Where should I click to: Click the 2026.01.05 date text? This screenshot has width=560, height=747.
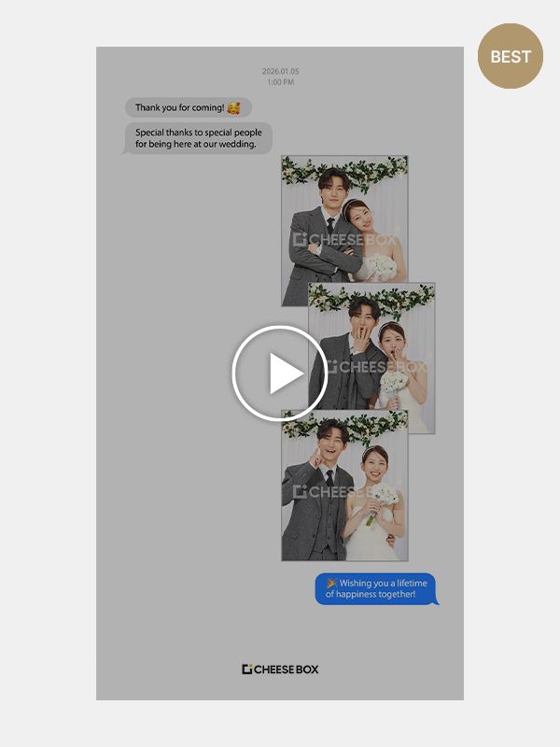pos(281,72)
